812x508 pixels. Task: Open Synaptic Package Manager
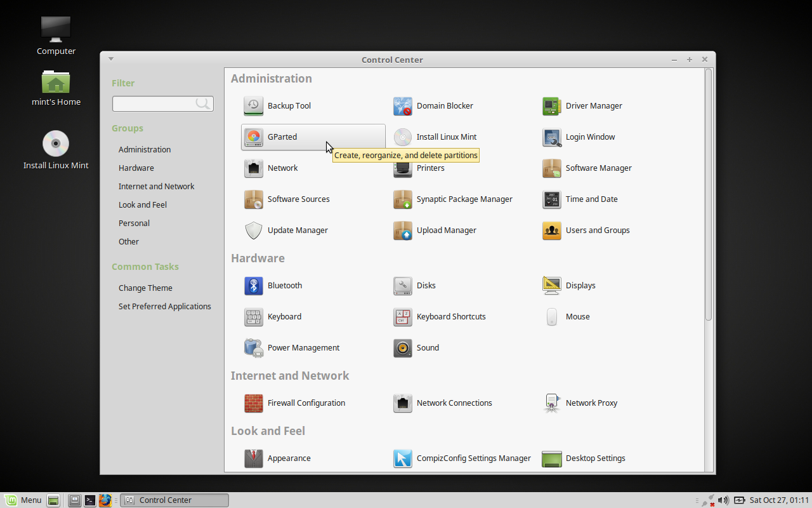(x=403, y=199)
